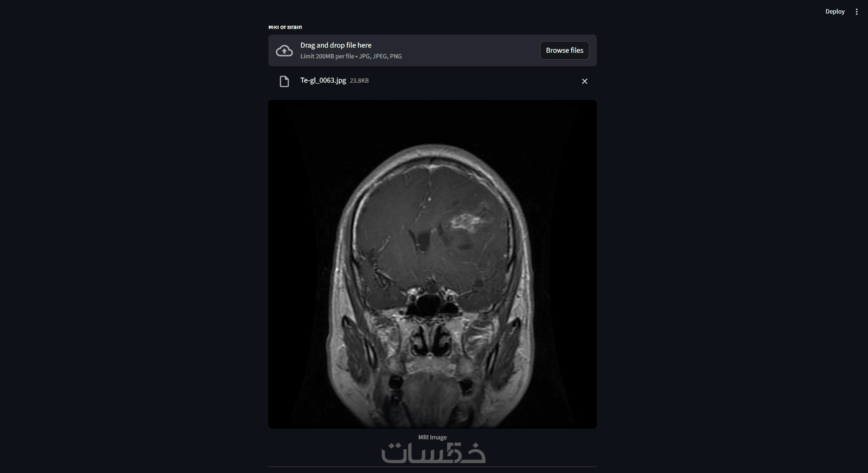
Task: Click the Arabic watermark logo below the image
Action: pyautogui.click(x=434, y=452)
